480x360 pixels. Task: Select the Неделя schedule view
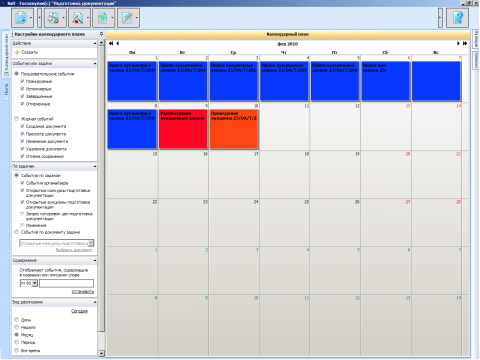(x=16, y=327)
